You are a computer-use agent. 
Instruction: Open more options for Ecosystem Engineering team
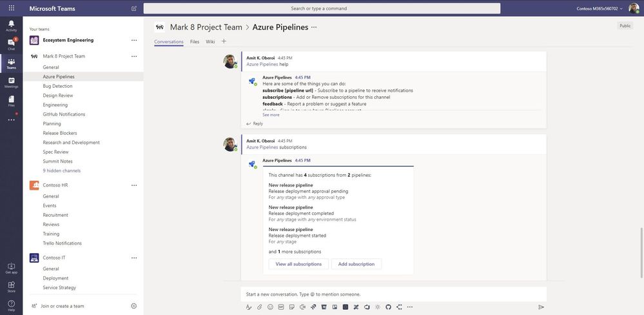click(x=134, y=40)
